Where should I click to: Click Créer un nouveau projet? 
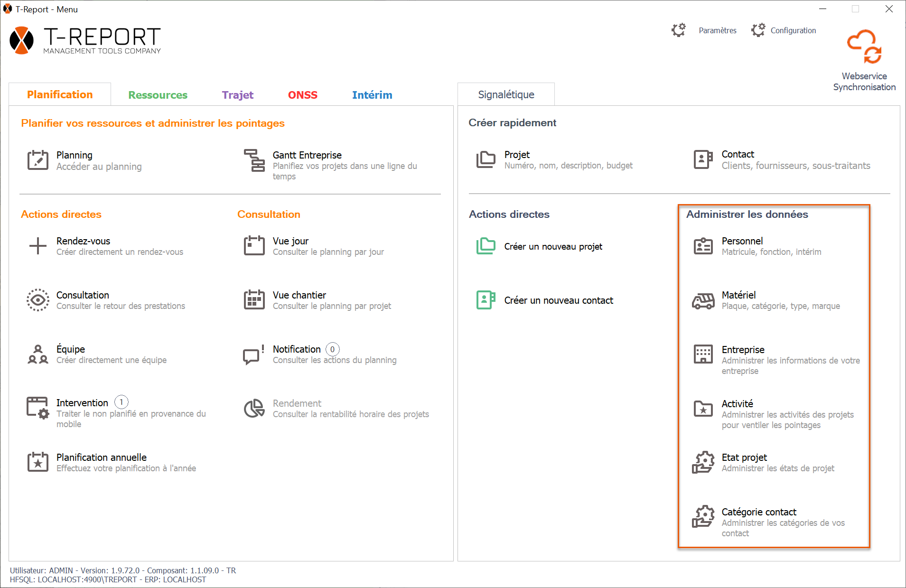coord(553,246)
